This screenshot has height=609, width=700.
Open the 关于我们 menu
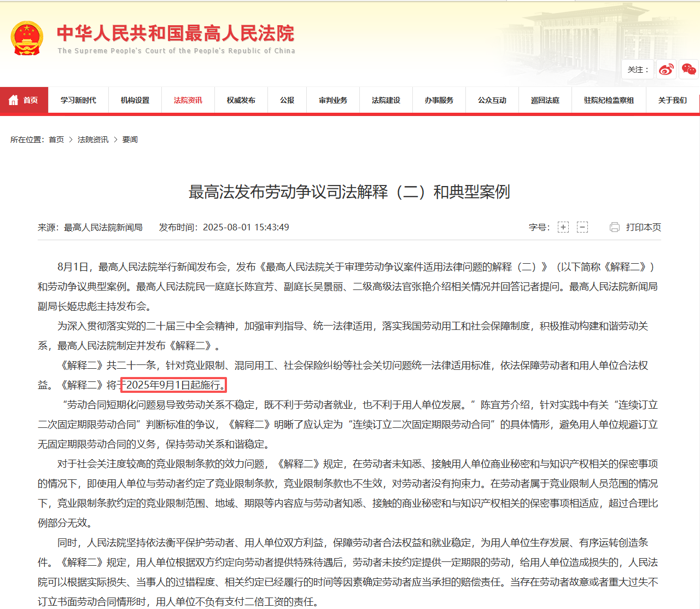(x=672, y=100)
